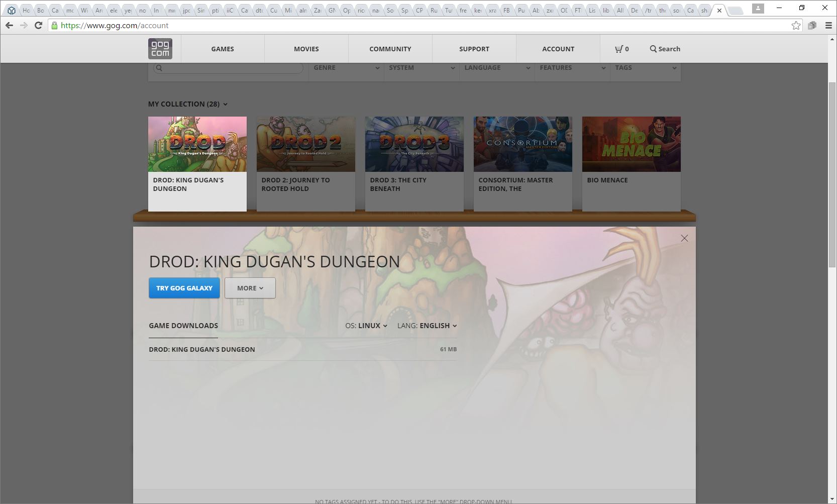This screenshot has width=837, height=504.
Task: Open the Community navigation menu
Action: [x=390, y=49]
